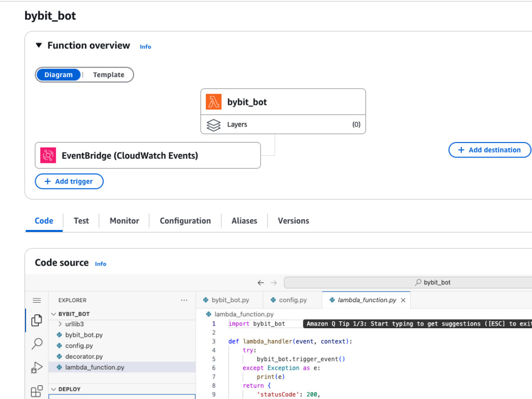Click the EventBridge trigger icon
Image resolution: width=532 pixels, height=399 pixels.
[x=48, y=155]
